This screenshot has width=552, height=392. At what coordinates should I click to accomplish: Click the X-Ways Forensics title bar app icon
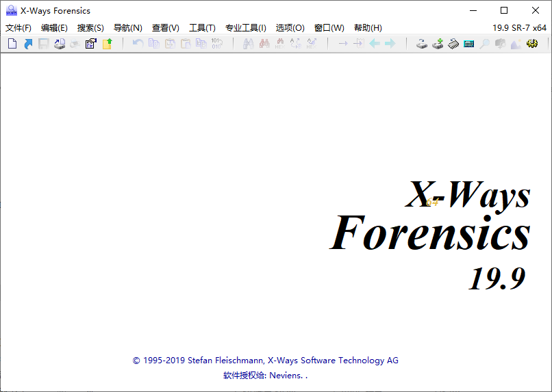tap(11, 10)
